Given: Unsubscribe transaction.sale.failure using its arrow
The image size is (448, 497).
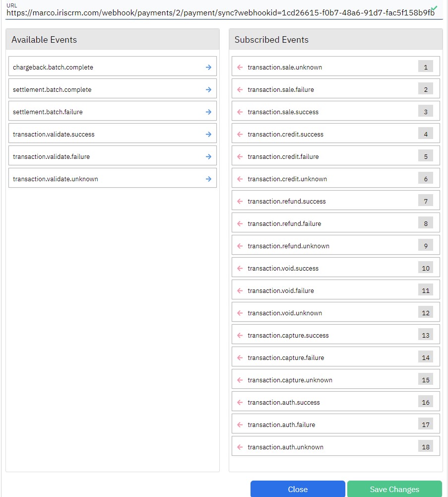Looking at the screenshot, I should tap(240, 88).
